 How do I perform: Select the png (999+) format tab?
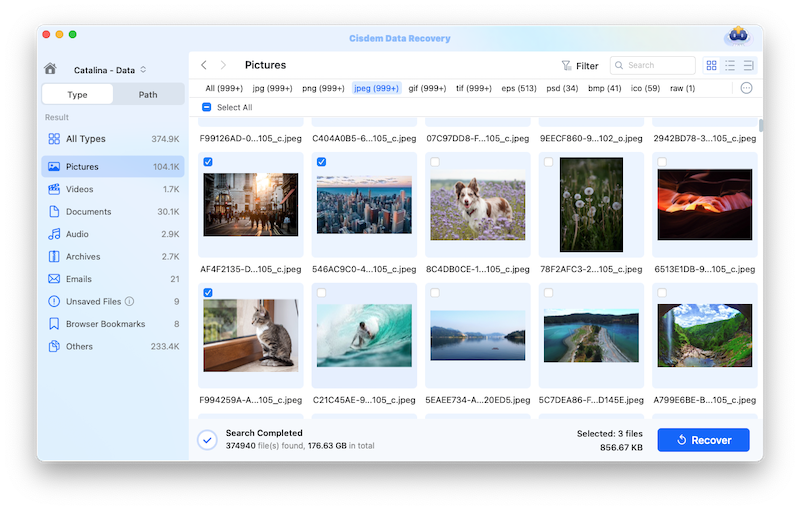point(325,88)
